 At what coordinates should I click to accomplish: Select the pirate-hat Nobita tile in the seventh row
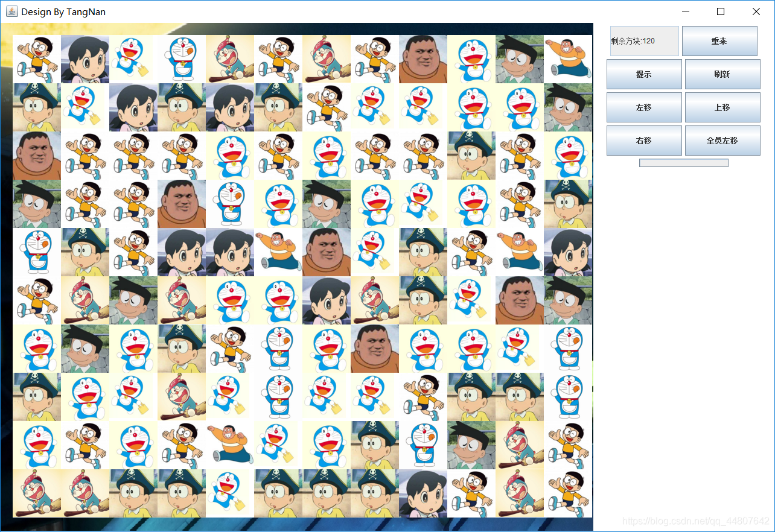(182, 349)
